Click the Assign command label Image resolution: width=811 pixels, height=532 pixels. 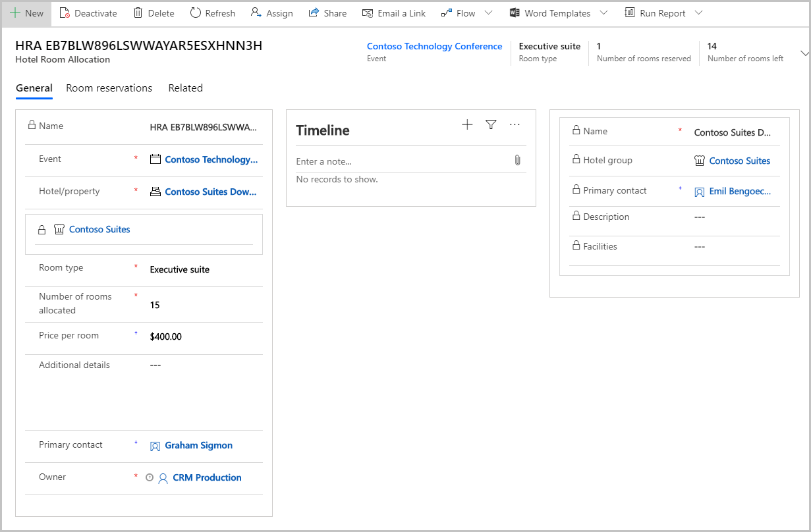click(x=280, y=13)
